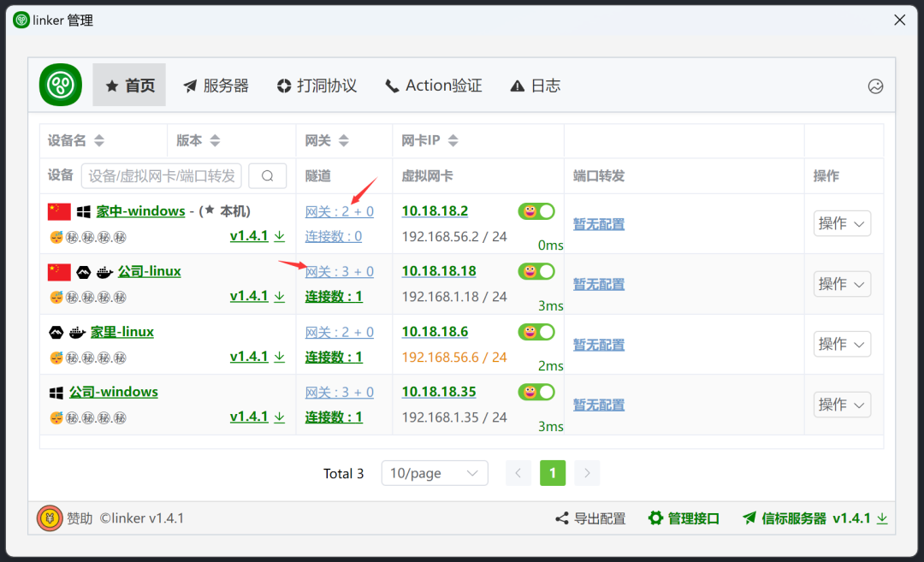Click Windows icon beside 公司-windows

[56, 393]
